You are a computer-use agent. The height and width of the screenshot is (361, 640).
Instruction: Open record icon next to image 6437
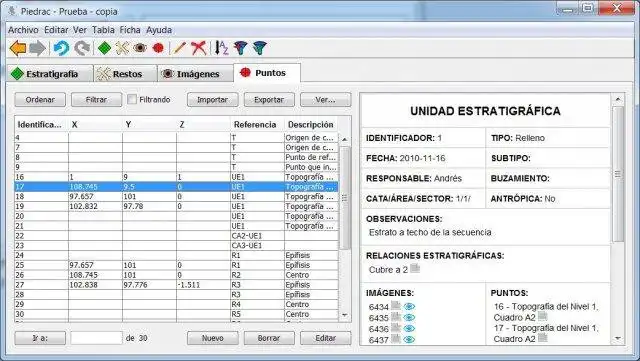pos(396,338)
